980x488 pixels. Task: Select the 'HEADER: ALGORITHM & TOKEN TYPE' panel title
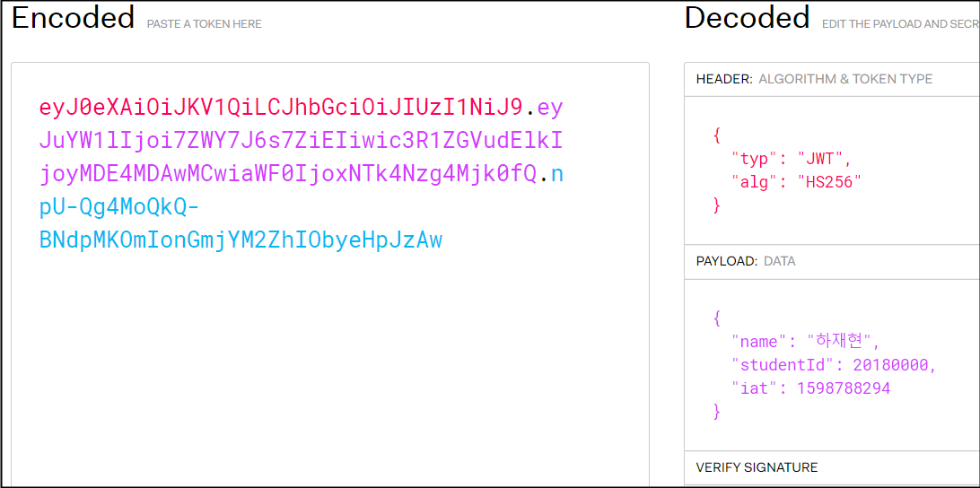814,79
